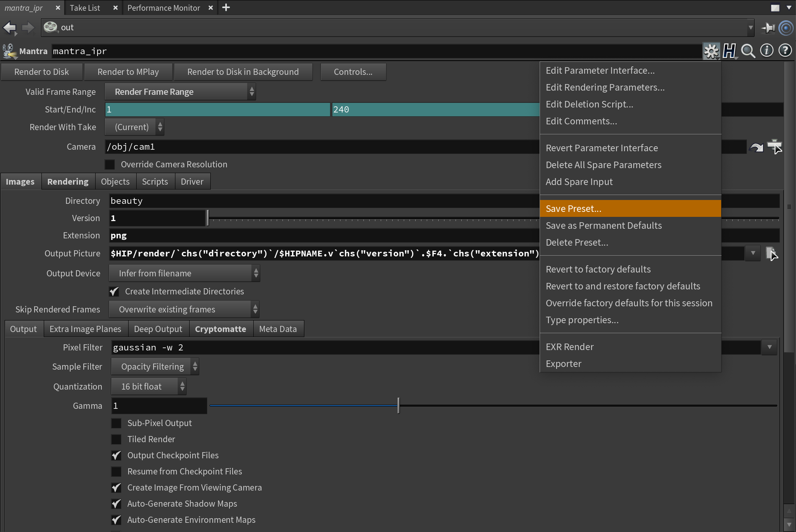Screen dimensions: 796x532
Task: Click the Render to Disk button
Action: pyautogui.click(x=41, y=72)
